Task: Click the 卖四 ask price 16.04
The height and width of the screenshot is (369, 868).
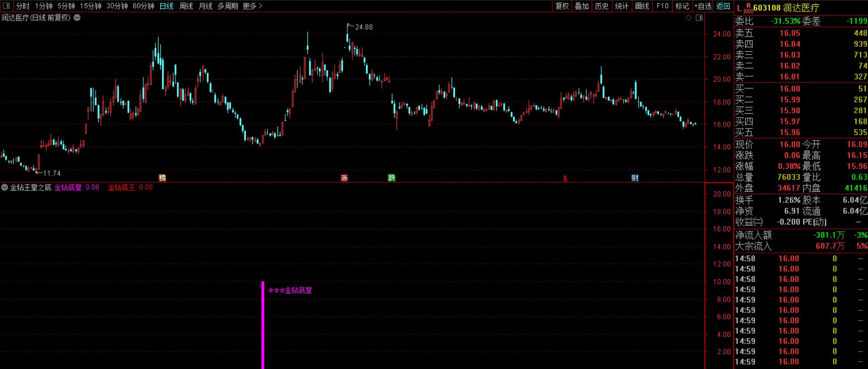Action: pos(790,44)
